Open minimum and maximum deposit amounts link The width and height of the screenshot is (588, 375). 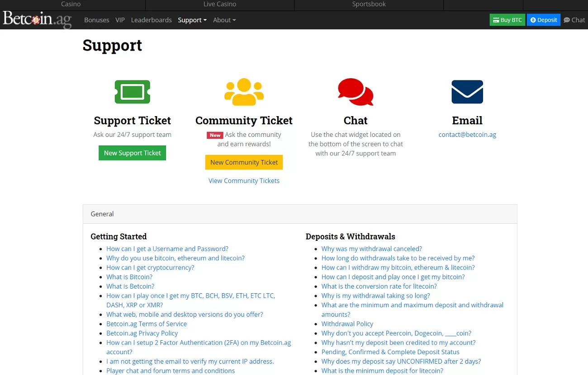coord(413,310)
